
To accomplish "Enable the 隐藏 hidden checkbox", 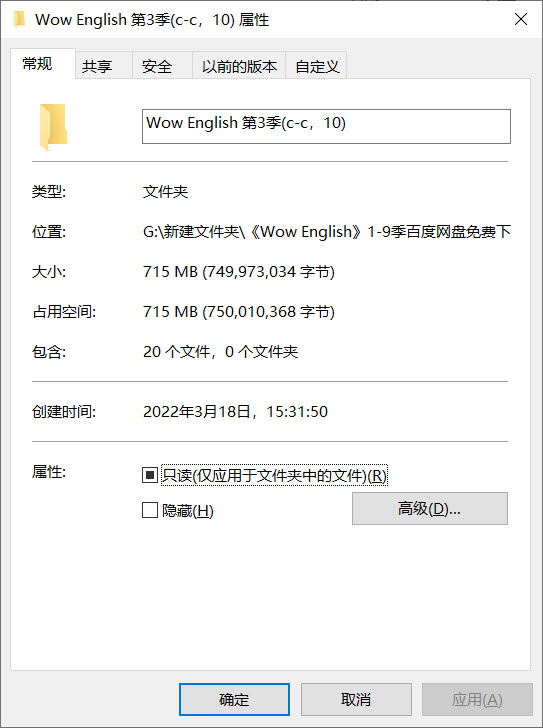I will [149, 510].
